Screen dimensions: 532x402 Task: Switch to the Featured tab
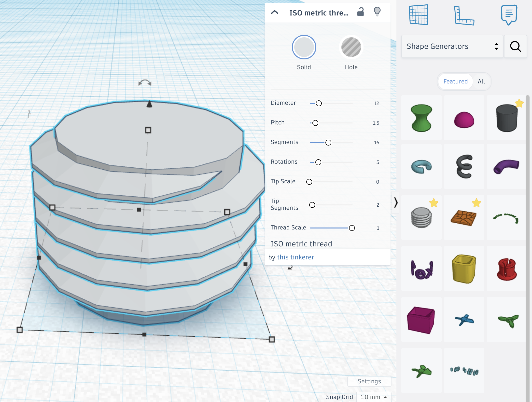(x=455, y=81)
